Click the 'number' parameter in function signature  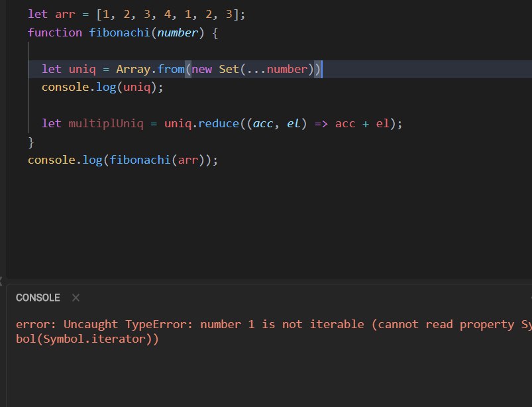coord(178,32)
